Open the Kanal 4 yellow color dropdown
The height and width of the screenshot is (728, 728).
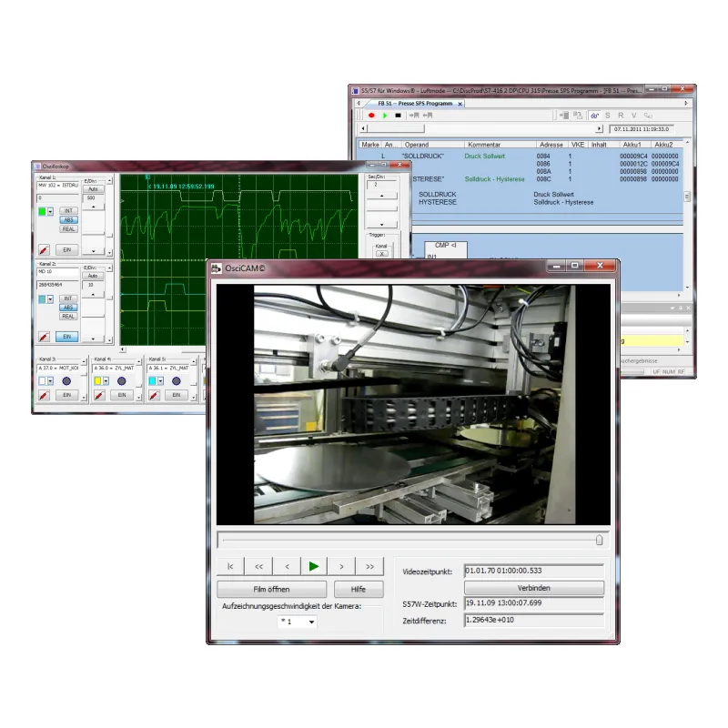106,381
